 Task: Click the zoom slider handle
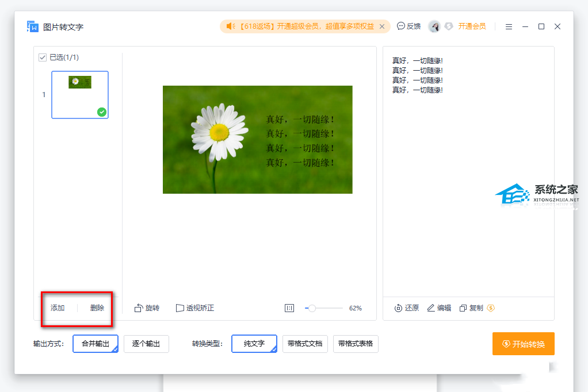pos(312,308)
